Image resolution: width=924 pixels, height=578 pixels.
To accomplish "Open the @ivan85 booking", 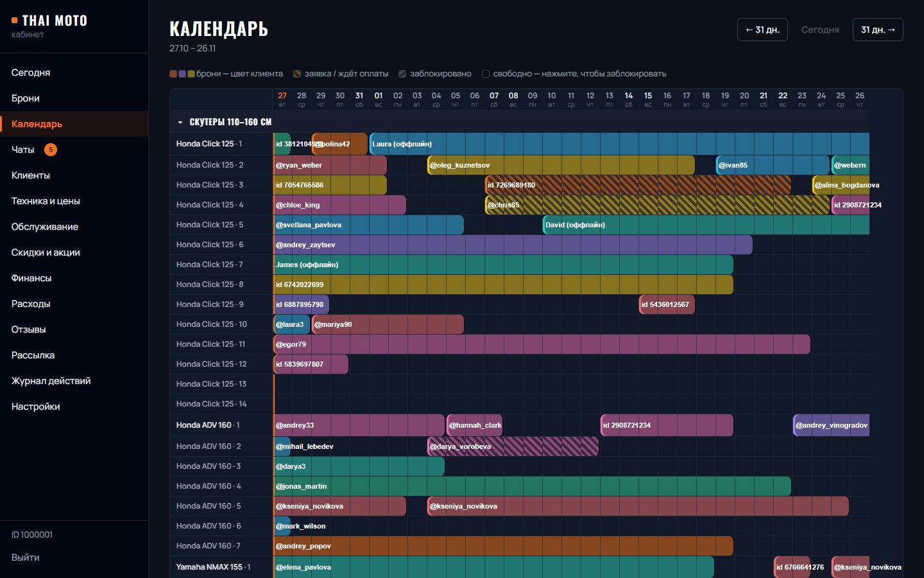I will (x=773, y=165).
